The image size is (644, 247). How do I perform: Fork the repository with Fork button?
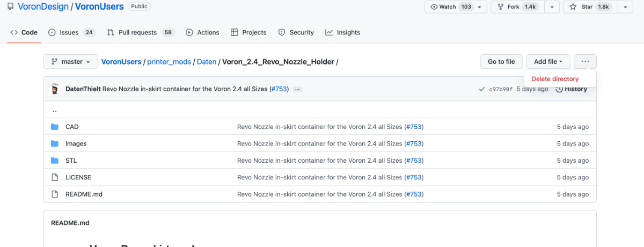(517, 7)
